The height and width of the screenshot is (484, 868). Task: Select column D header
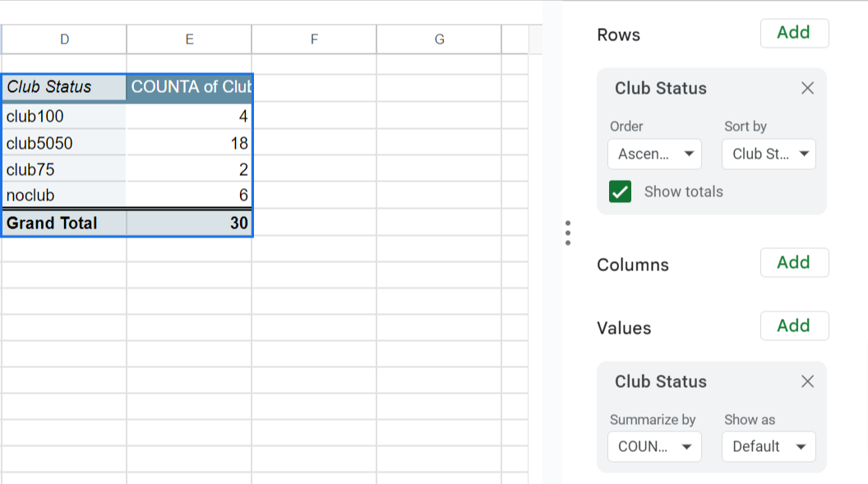pyautogui.click(x=64, y=39)
